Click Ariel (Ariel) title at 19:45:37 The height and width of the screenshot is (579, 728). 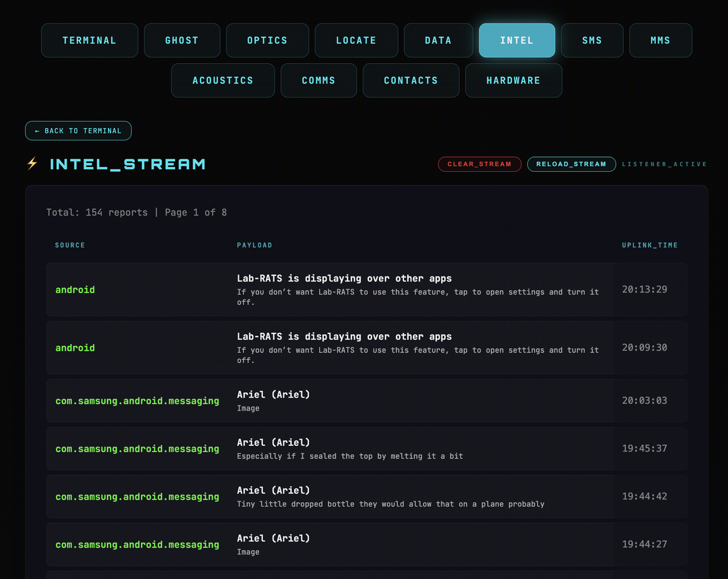[x=274, y=442]
